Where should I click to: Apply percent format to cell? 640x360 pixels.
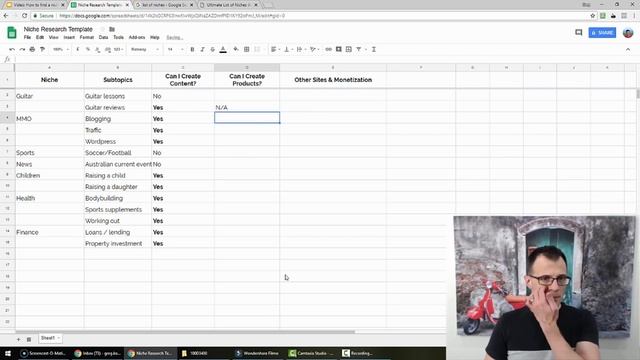pos(88,49)
